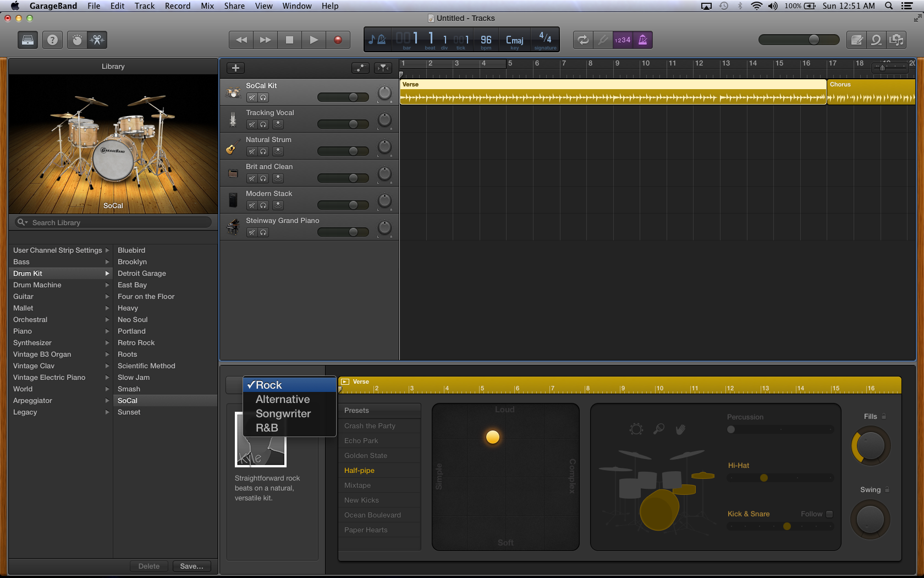Open the Note Pad button

click(856, 40)
